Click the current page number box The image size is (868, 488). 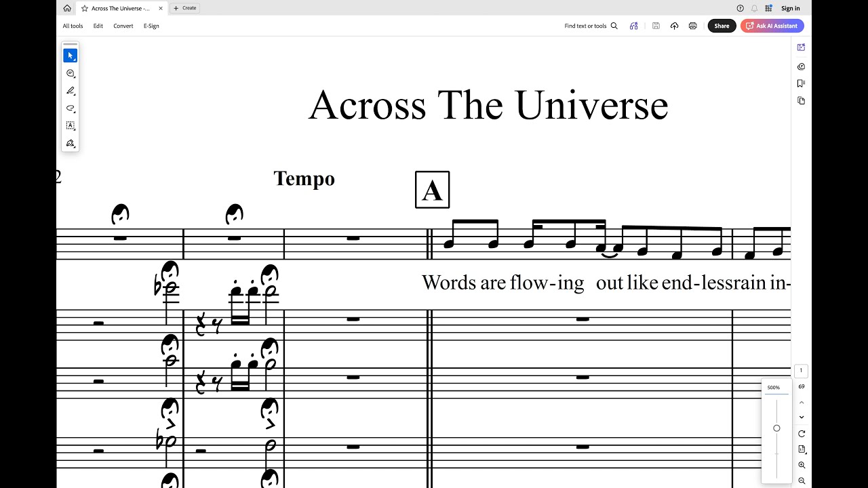801,371
